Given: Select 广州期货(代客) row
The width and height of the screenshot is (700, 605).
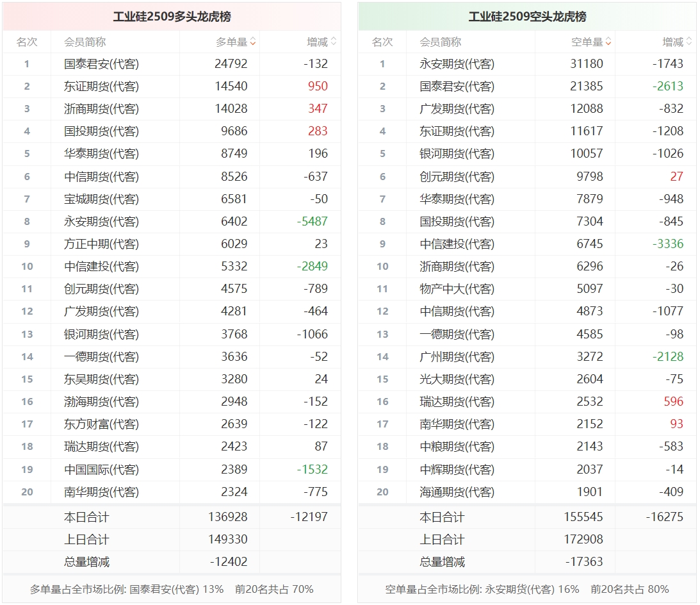Looking at the screenshot, I should [527, 356].
